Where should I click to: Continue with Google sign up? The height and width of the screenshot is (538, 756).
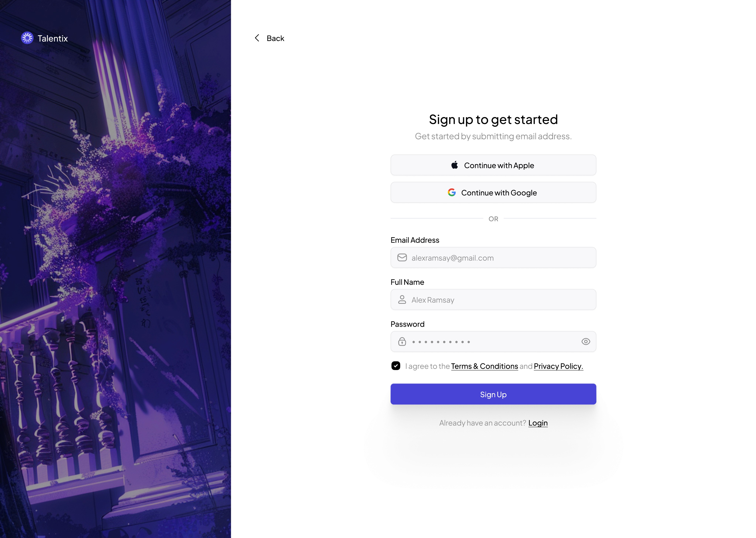click(x=493, y=192)
